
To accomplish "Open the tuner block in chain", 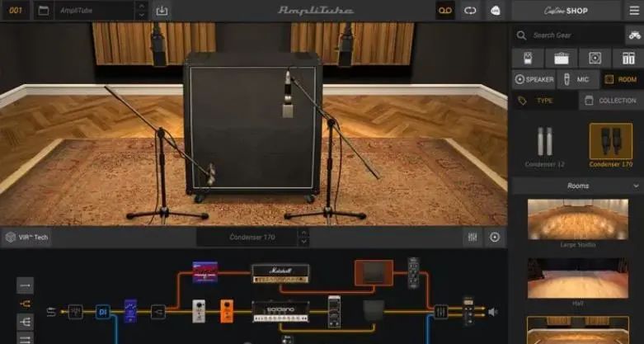I will 76,312.
